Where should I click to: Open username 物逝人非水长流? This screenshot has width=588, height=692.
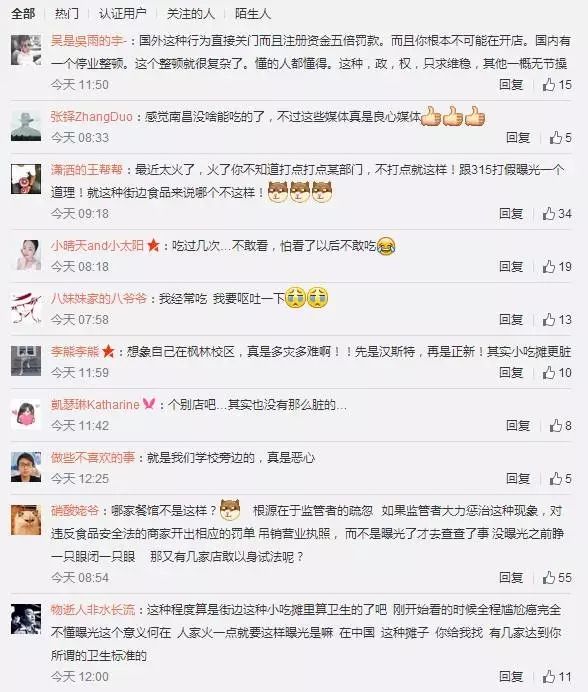tap(93, 610)
